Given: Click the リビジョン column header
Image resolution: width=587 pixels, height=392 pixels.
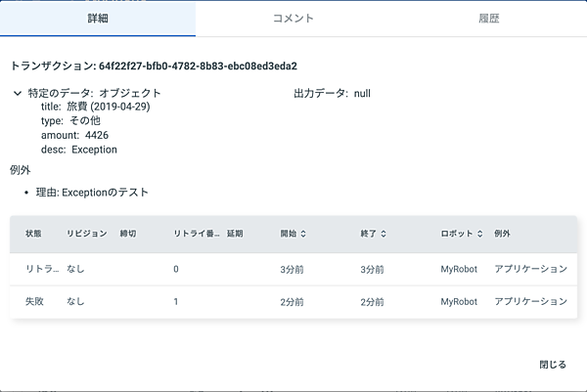Looking at the screenshot, I should click(x=86, y=235).
